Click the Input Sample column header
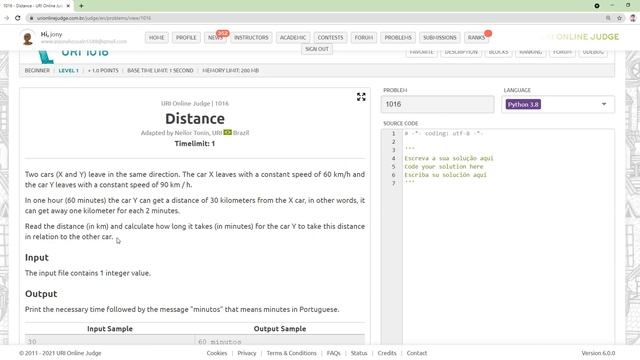The width and height of the screenshot is (640, 360). tap(110, 329)
